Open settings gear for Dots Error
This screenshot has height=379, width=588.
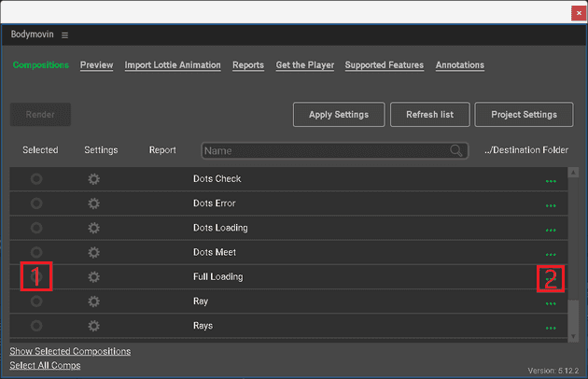click(93, 204)
